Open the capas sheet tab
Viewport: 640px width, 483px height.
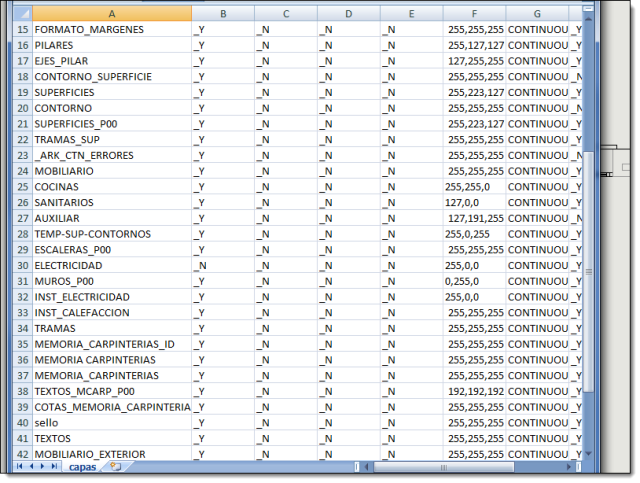tap(82, 467)
